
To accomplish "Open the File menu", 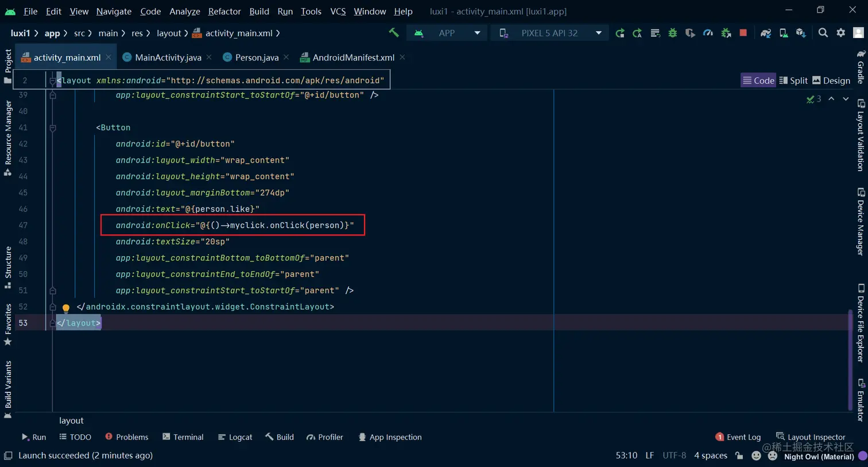I will pos(30,11).
